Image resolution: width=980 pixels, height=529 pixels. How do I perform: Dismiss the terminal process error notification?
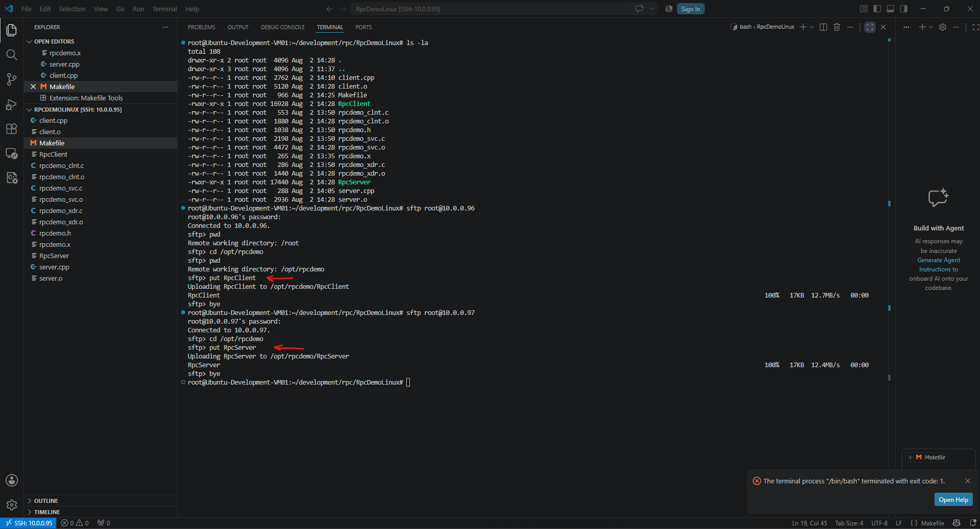coord(967,481)
